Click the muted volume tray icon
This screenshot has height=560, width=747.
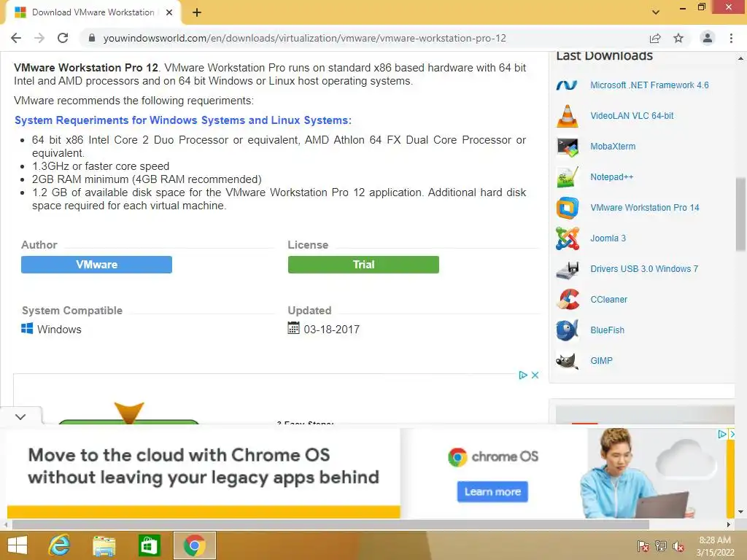678,546
